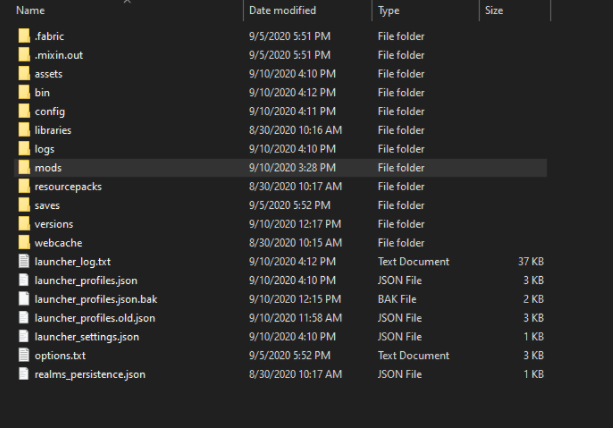
Task: Click the 'webcache' folder name
Action: click(58, 243)
